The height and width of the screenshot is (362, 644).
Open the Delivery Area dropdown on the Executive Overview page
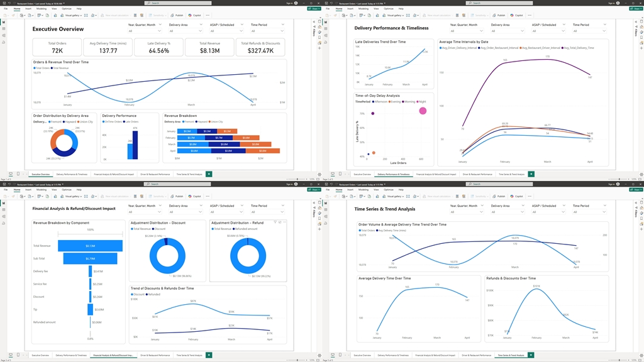point(186,31)
